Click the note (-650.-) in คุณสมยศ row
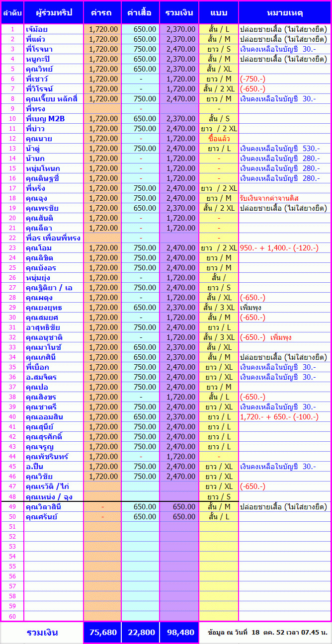This screenshot has height=644, width=332. (252, 317)
